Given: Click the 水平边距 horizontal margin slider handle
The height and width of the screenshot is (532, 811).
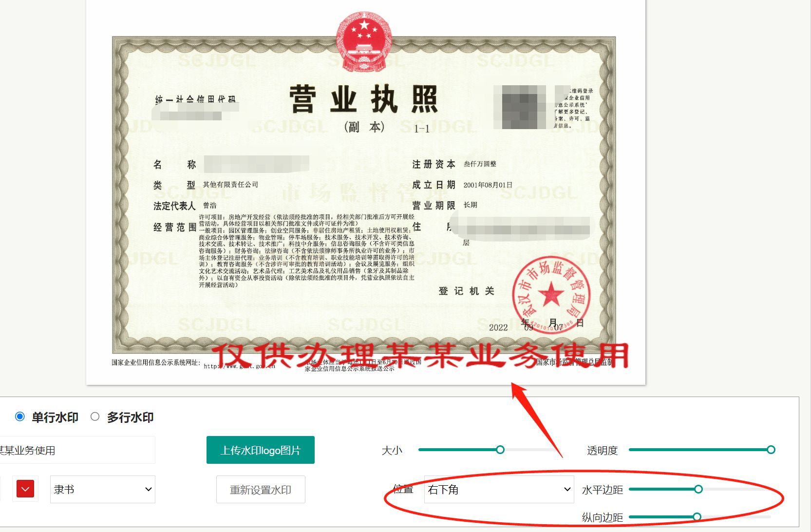Looking at the screenshot, I should (x=700, y=489).
